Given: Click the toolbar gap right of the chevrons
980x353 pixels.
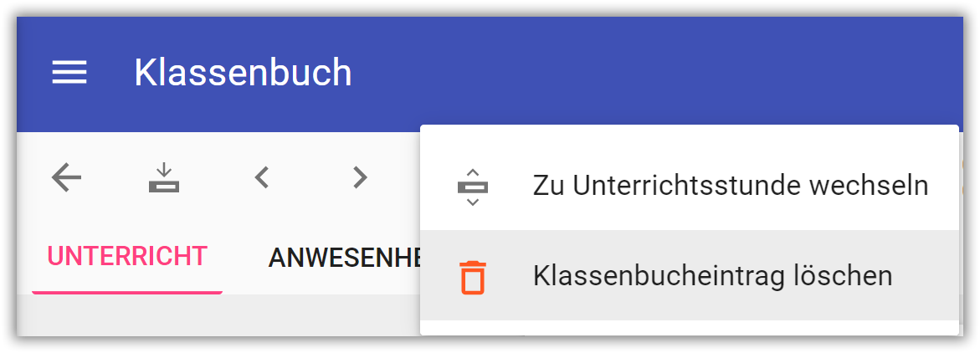Looking at the screenshot, I should pyautogui.click(x=400, y=177).
